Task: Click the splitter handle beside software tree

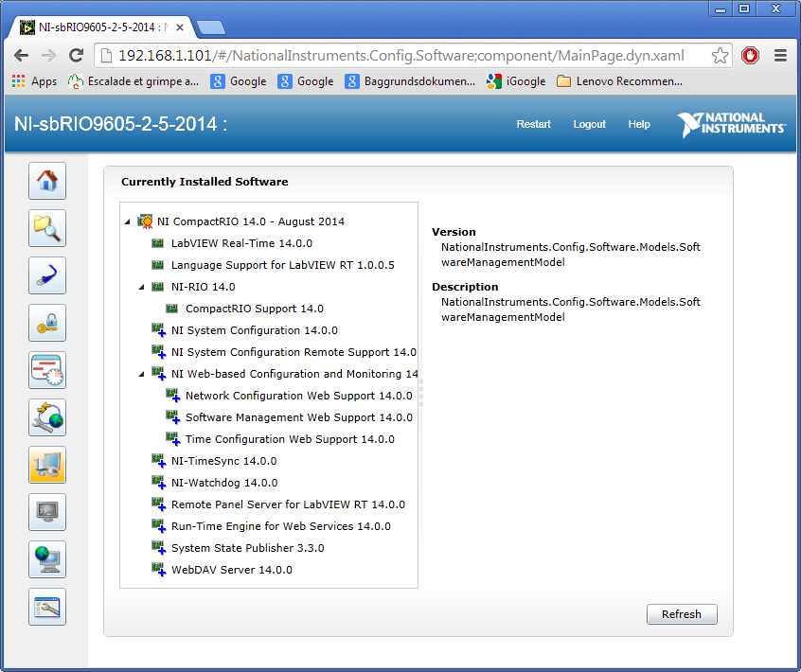Action: [421, 393]
